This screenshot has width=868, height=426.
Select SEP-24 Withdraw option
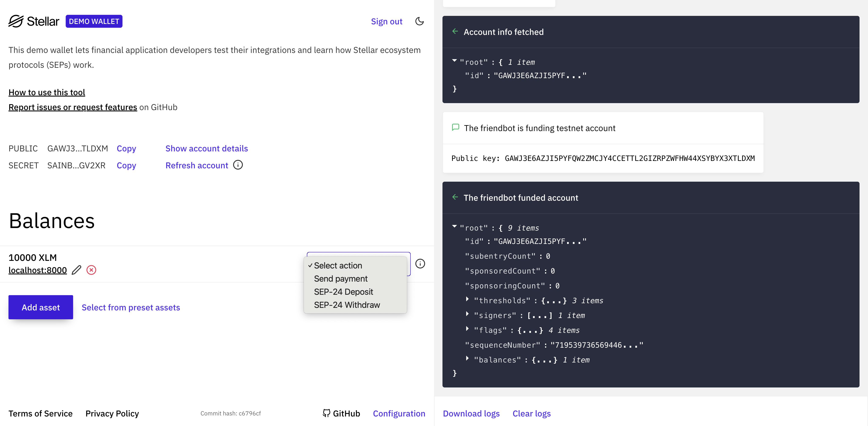point(347,305)
